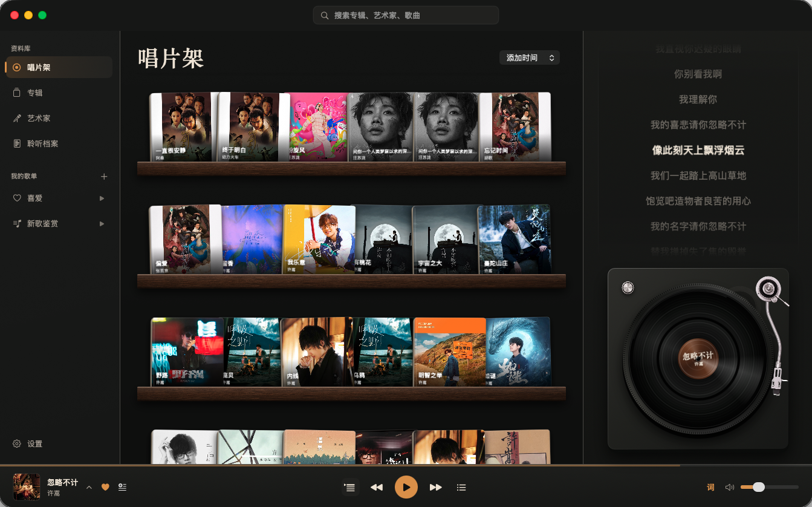Select the album 忘记时间 by 胡歌
The image size is (812, 507).
[515, 127]
